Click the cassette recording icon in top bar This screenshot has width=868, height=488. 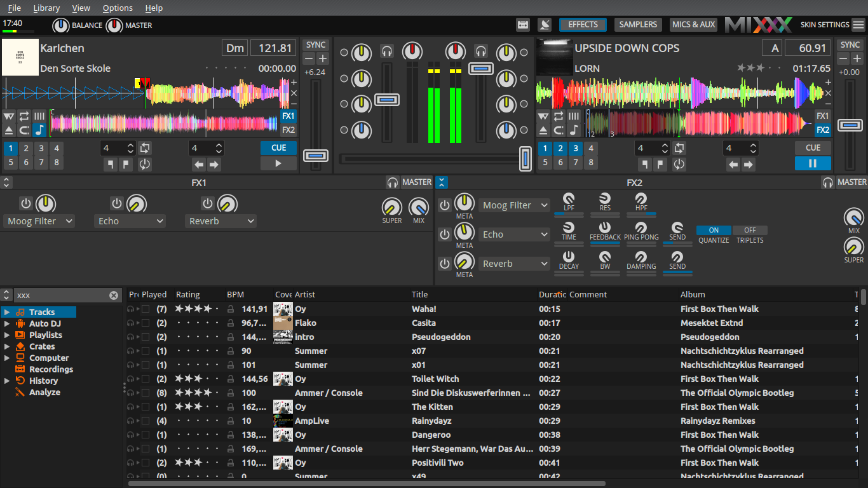pyautogui.click(x=524, y=25)
